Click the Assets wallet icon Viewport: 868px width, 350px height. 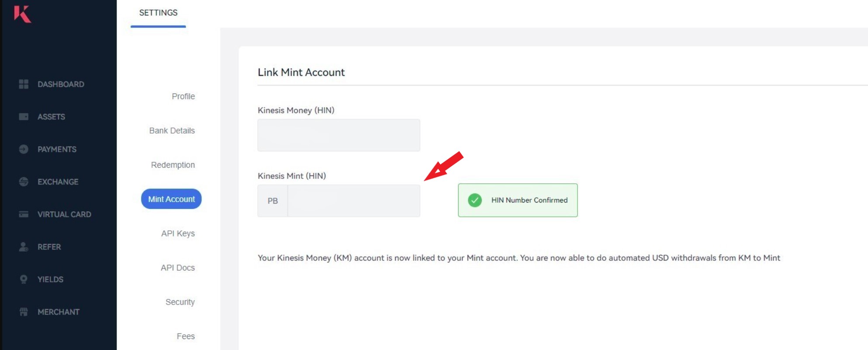pos(24,117)
